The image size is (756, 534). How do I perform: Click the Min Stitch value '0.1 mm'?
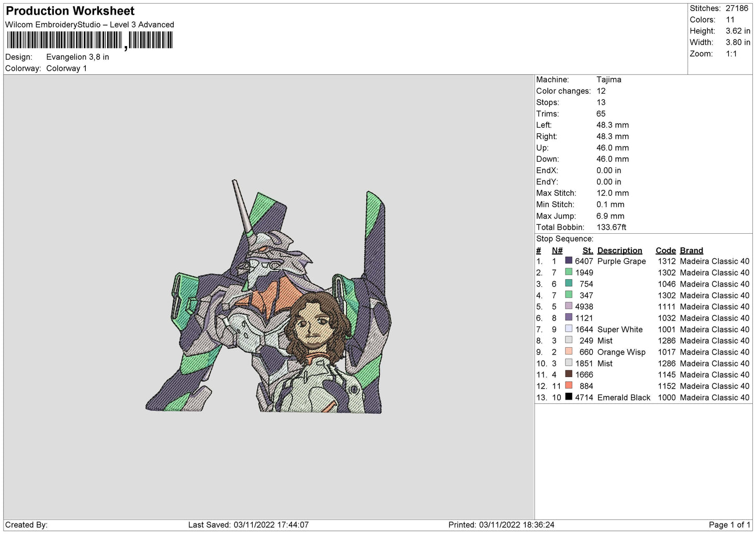pos(611,204)
